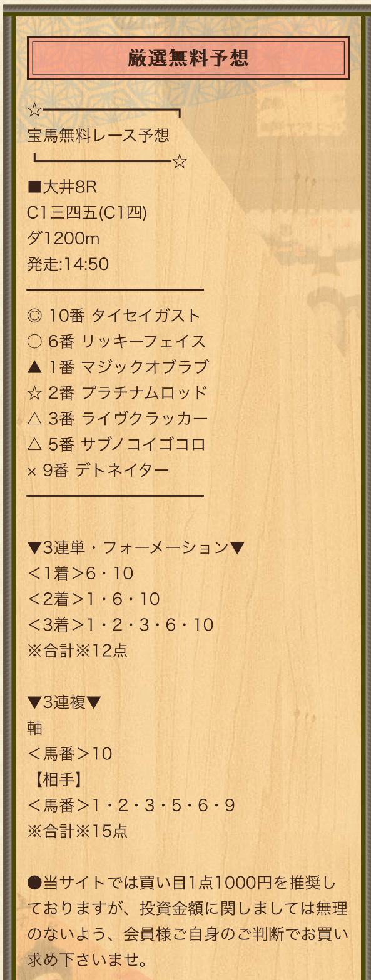Click the black square before 大井8R
371x980 pixels.
(x=34, y=187)
